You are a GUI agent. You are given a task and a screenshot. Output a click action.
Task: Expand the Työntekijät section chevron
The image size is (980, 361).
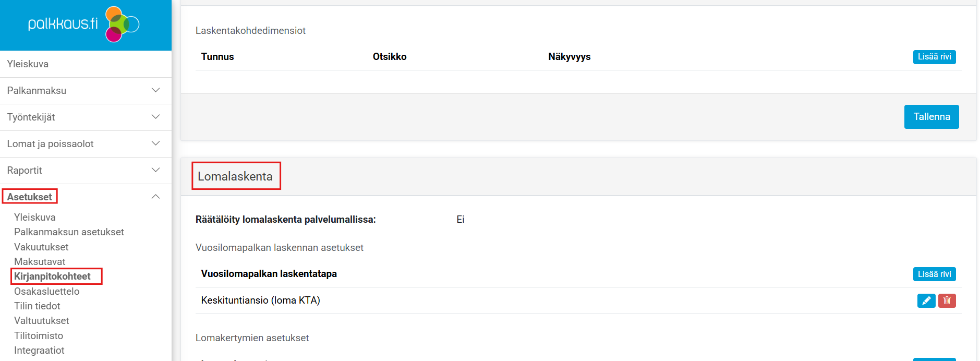(155, 117)
